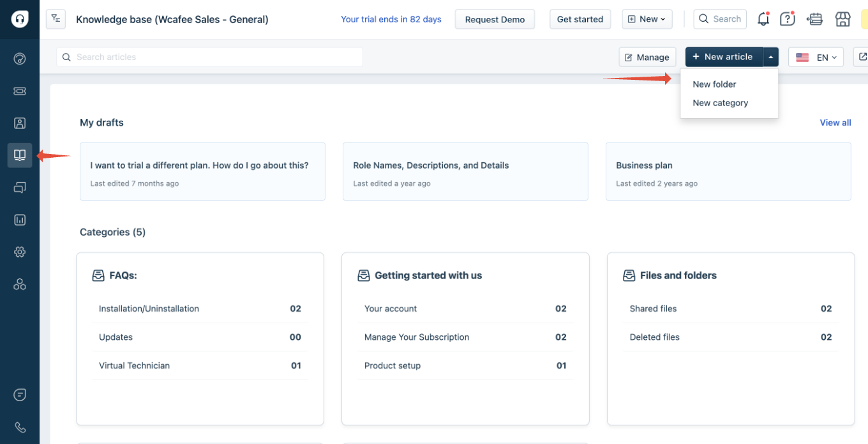Open the Role Names, Descriptions draft
The height and width of the screenshot is (444, 868).
pyautogui.click(x=465, y=171)
